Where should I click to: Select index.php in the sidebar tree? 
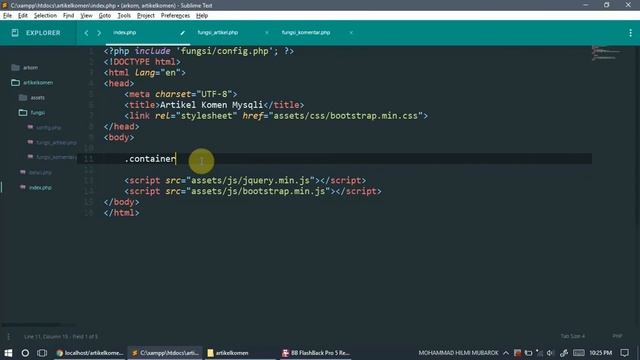[x=40, y=188]
